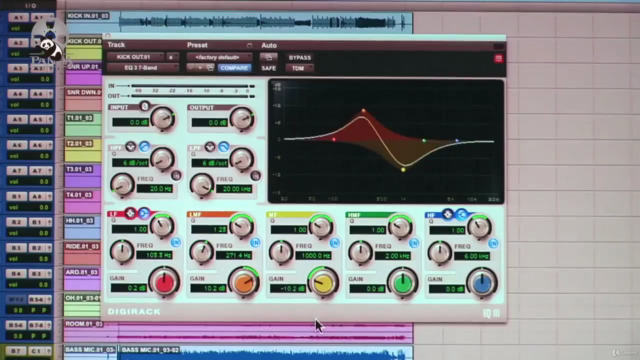Click the blue HF gain knob
Image resolution: width=640 pixels, height=360 pixels.
(x=482, y=283)
